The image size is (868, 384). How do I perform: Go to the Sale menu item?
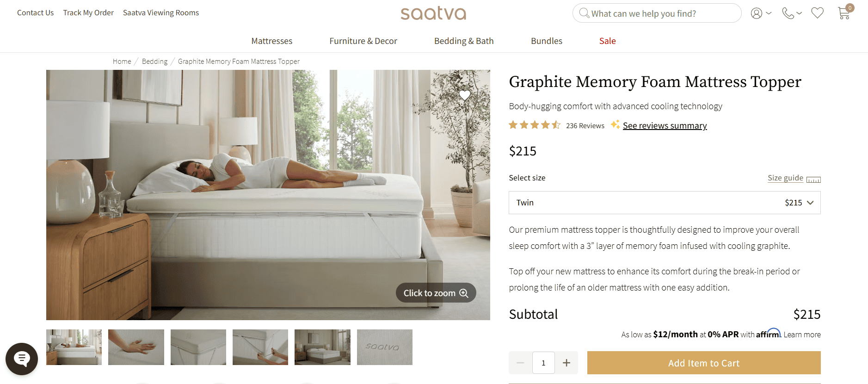607,41
